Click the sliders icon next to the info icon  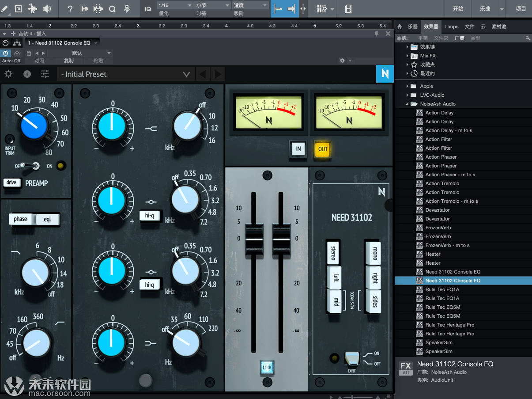pyautogui.click(x=45, y=74)
